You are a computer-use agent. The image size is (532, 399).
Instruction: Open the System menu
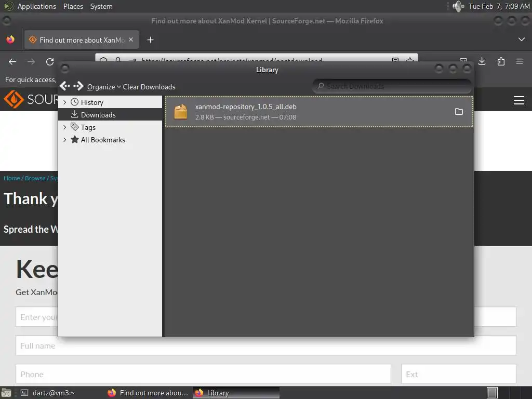101,6
